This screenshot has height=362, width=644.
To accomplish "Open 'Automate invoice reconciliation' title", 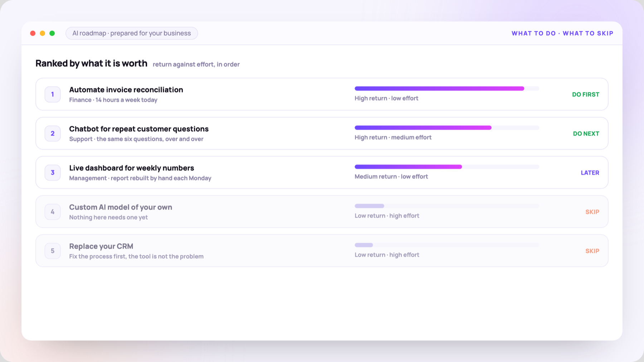I will click(x=126, y=90).
